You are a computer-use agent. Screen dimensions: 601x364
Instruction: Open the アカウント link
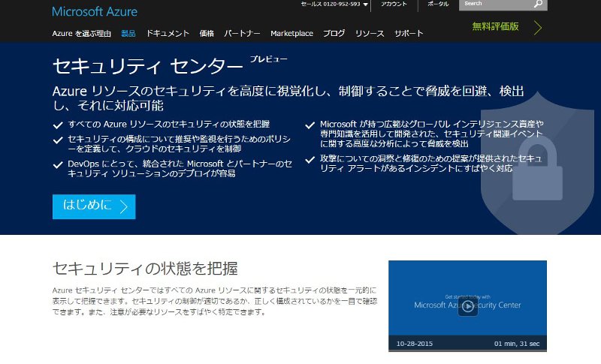pos(394,4)
